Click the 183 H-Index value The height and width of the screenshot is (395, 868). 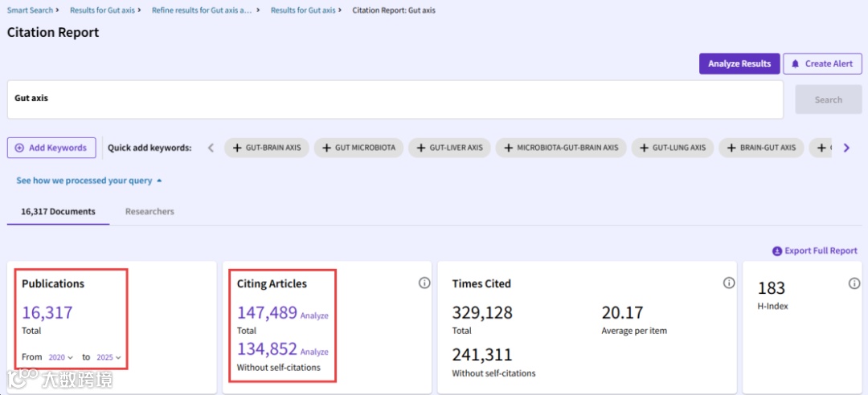tap(771, 288)
